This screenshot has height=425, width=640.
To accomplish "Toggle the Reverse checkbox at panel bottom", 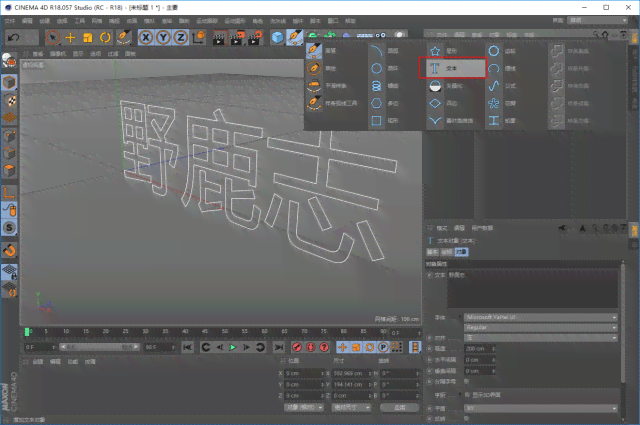I will pos(467,418).
